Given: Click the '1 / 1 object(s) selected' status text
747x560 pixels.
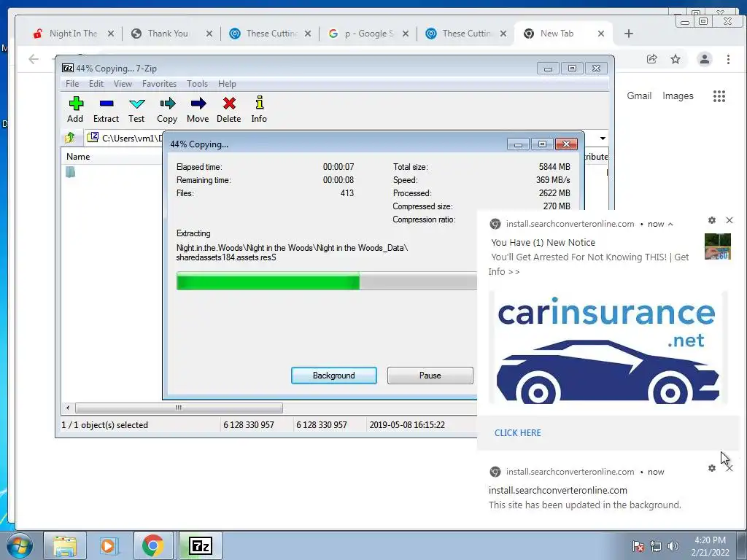Looking at the screenshot, I should (x=105, y=425).
